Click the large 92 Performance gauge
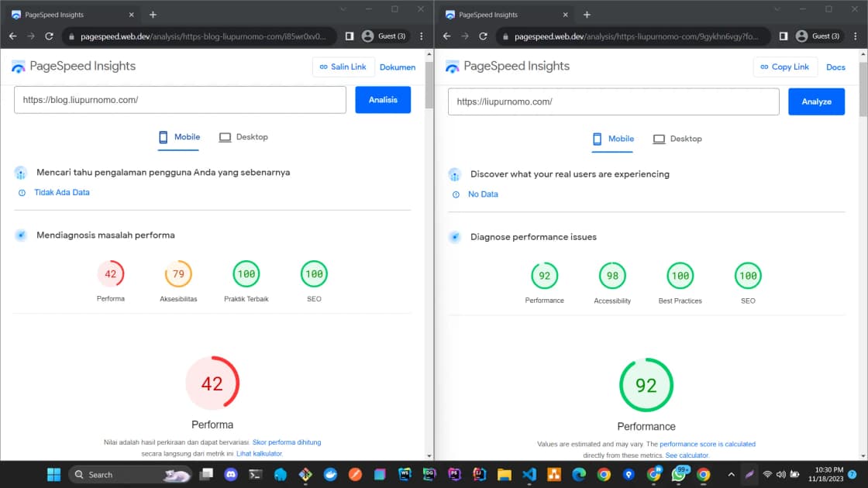Image resolution: width=868 pixels, height=488 pixels. point(646,385)
